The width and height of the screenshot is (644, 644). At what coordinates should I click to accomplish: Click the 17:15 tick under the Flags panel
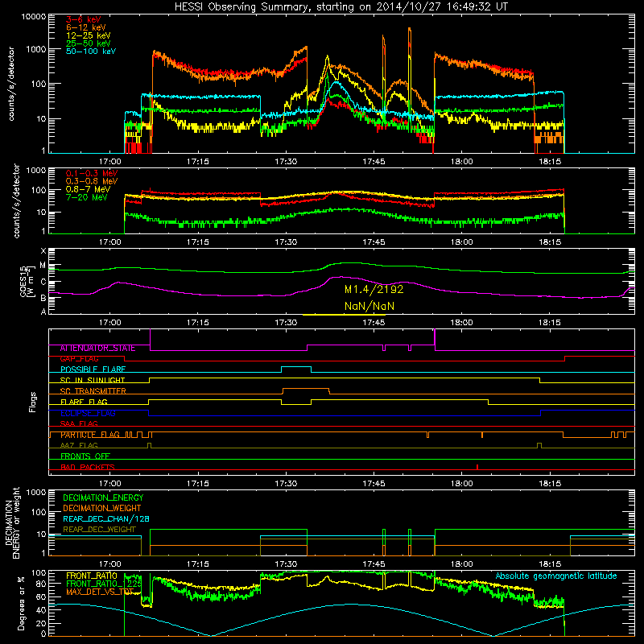pos(197,484)
